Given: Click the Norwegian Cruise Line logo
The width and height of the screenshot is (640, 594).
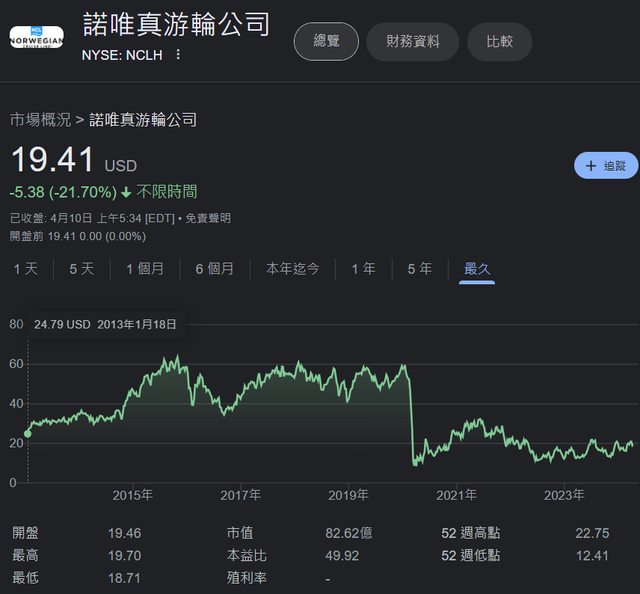Looking at the screenshot, I should point(36,37).
